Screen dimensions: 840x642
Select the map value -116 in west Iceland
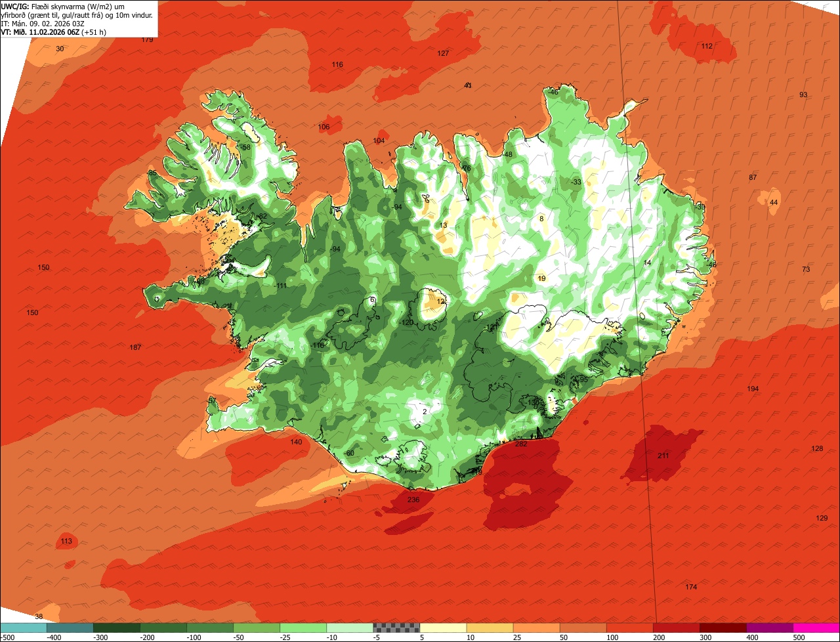click(x=318, y=345)
